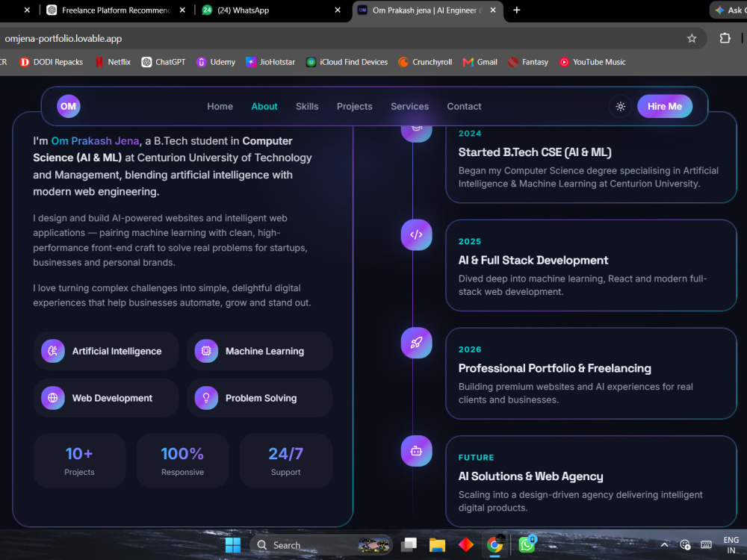Select the 24/7 Support stat card
Screen dimensions: 747x560
coord(286,461)
